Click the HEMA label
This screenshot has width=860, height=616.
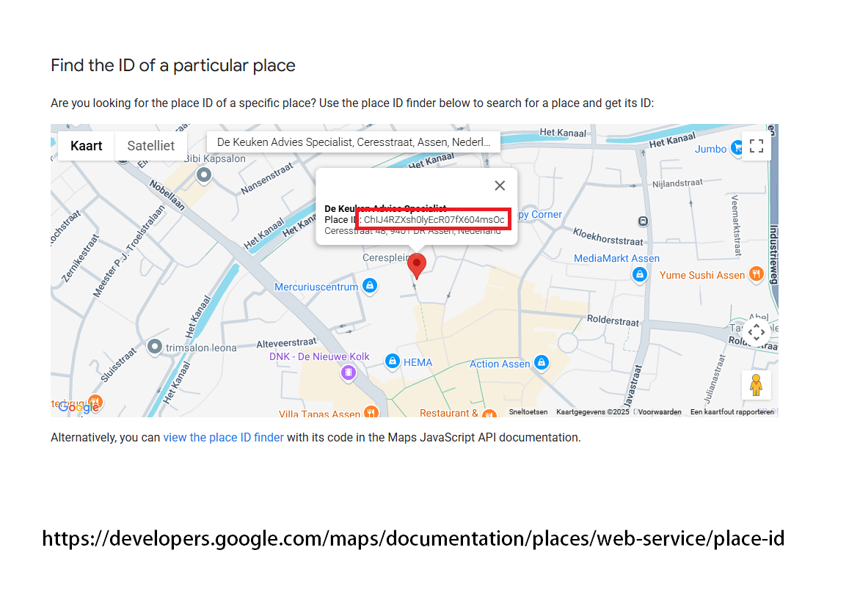pos(418,362)
